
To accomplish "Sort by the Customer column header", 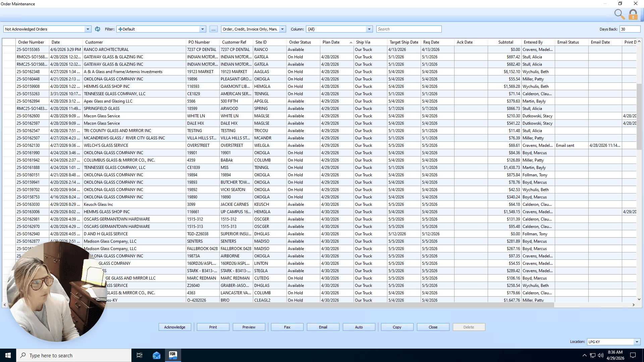I will 134,42.
